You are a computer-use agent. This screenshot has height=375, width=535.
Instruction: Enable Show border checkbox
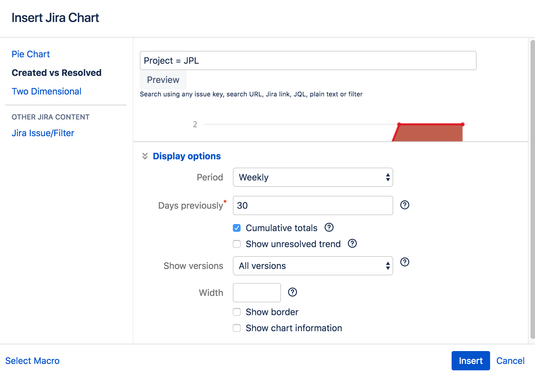[236, 312]
